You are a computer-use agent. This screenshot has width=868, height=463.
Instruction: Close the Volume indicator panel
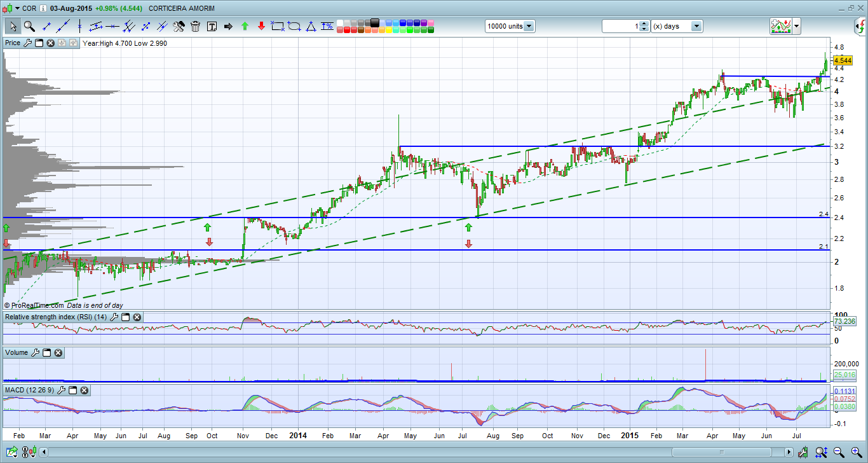[x=58, y=352]
